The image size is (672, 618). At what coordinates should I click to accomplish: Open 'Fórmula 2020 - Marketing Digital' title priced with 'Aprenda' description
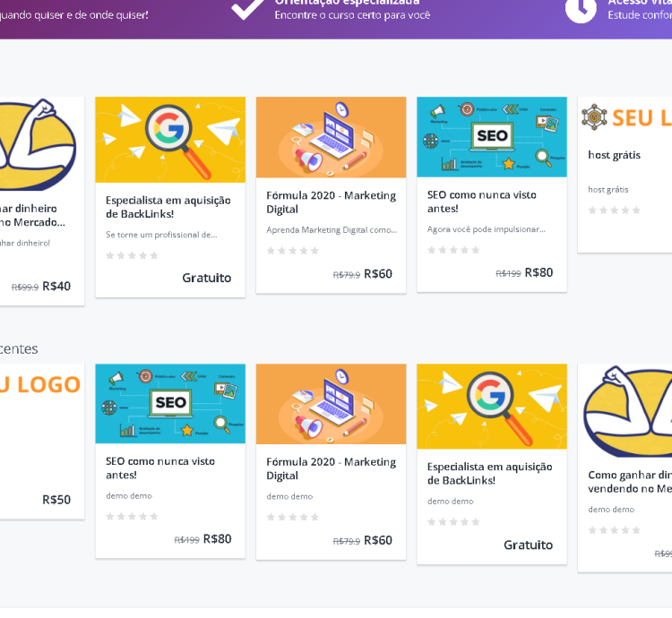(x=331, y=202)
